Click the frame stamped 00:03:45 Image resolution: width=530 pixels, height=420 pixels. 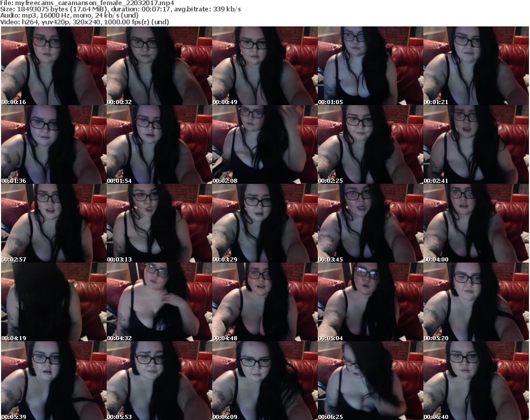pos(371,224)
